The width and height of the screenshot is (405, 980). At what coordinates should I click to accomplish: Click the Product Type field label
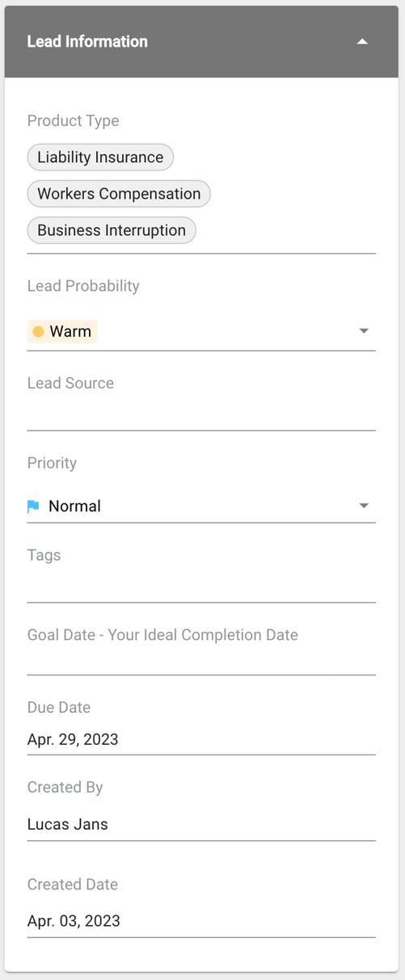pos(73,120)
